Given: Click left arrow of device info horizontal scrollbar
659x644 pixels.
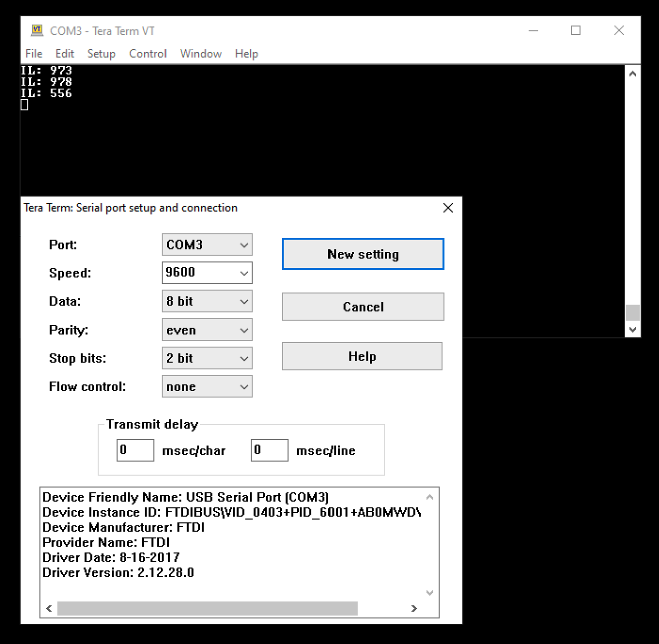Looking at the screenshot, I should point(49,608).
